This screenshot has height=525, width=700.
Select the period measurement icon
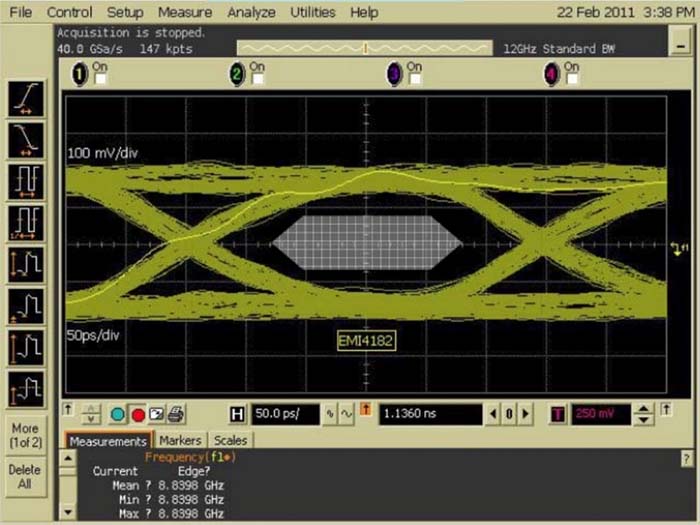point(26,181)
